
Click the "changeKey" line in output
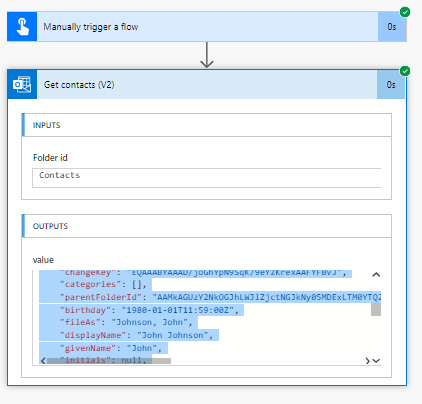[x=203, y=273]
